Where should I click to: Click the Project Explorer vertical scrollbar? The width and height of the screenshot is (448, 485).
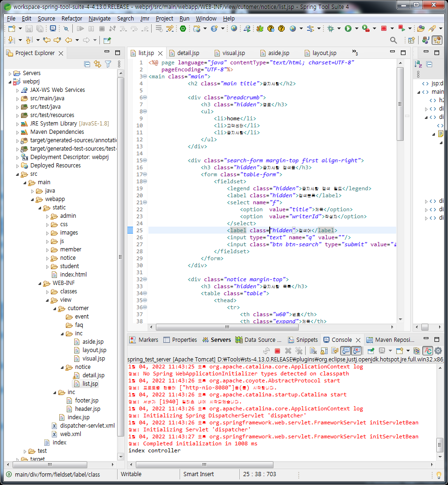click(x=121, y=257)
